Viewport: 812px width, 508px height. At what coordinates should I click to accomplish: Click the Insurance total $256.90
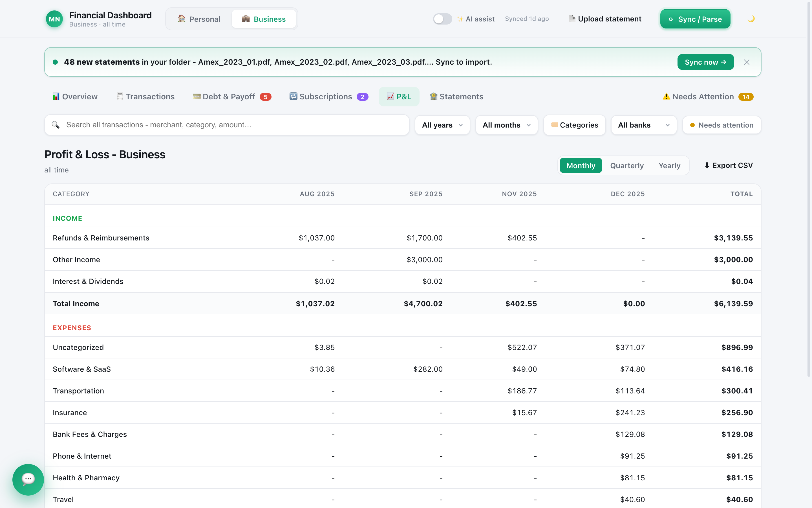pos(737,413)
